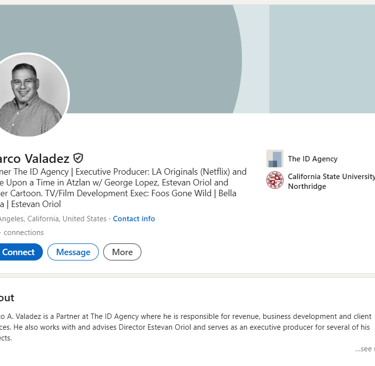Screen dimensions: 375x366
Task: View the connections count link
Action: click(22, 232)
